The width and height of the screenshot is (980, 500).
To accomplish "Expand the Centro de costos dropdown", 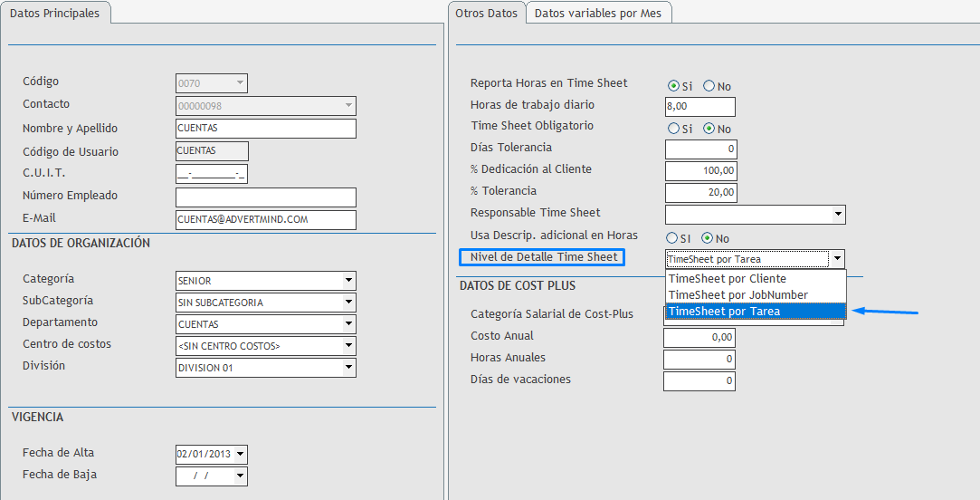I will pos(349,346).
